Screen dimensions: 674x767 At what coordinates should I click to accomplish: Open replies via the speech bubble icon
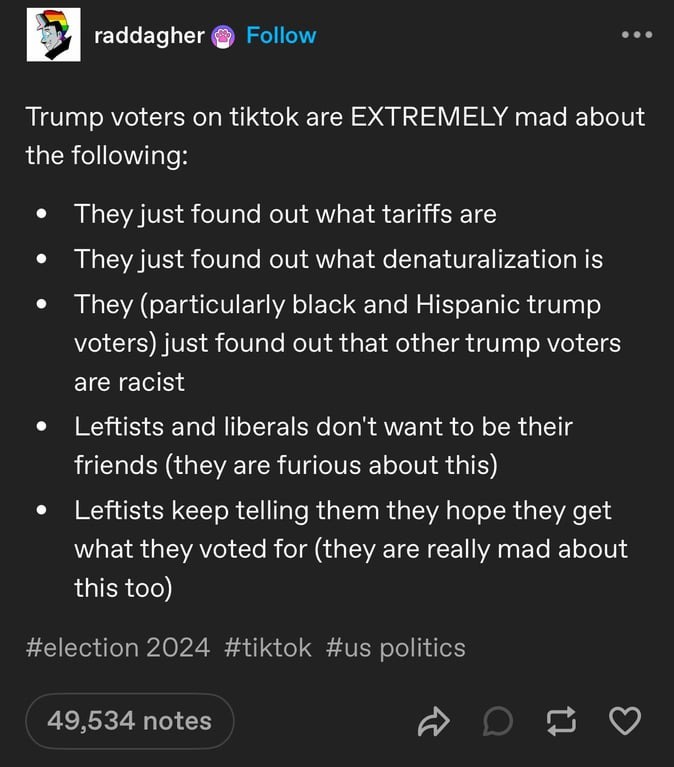(498, 721)
